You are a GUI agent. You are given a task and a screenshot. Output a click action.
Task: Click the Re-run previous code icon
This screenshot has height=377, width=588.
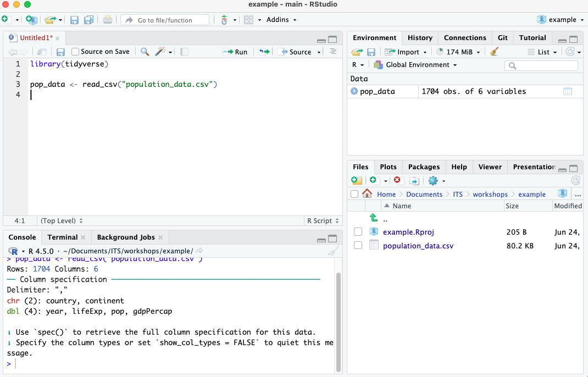coord(264,52)
